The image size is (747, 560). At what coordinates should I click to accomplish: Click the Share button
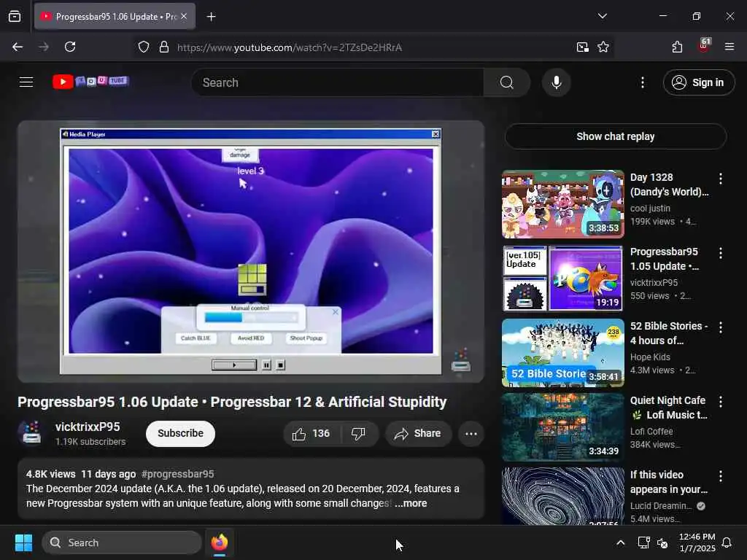(418, 433)
